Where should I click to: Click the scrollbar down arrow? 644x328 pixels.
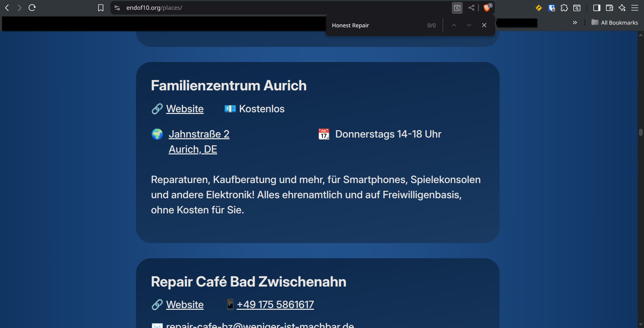point(641,325)
